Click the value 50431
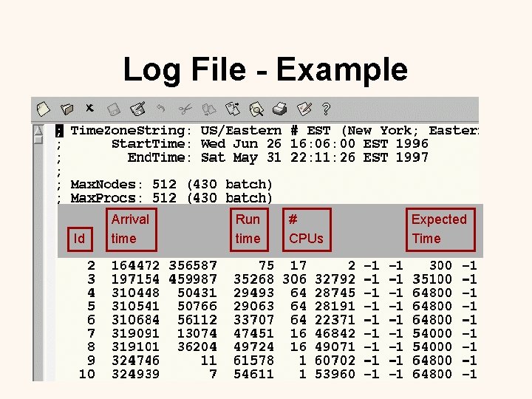532x399 pixels. (197, 293)
